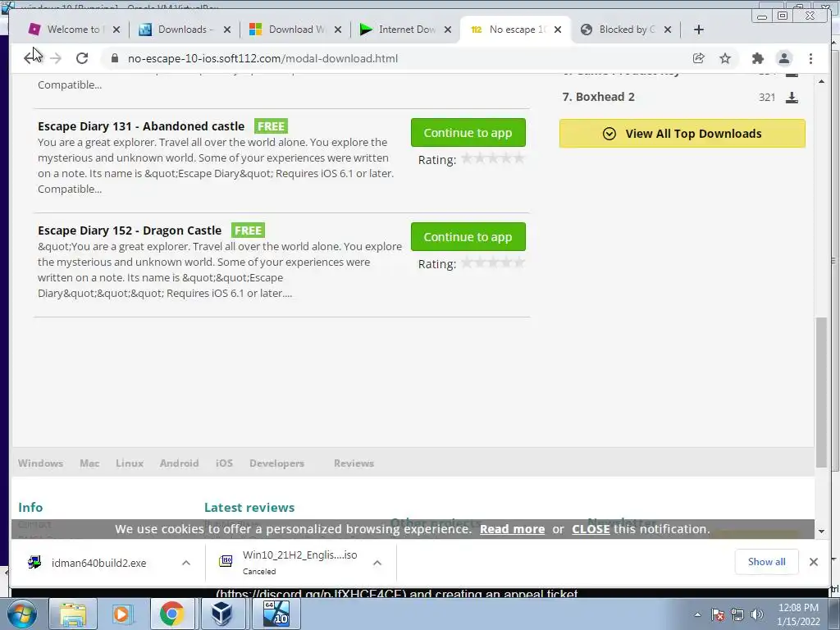Expand View All Top Downloads
The image size is (840, 630).
tap(682, 134)
